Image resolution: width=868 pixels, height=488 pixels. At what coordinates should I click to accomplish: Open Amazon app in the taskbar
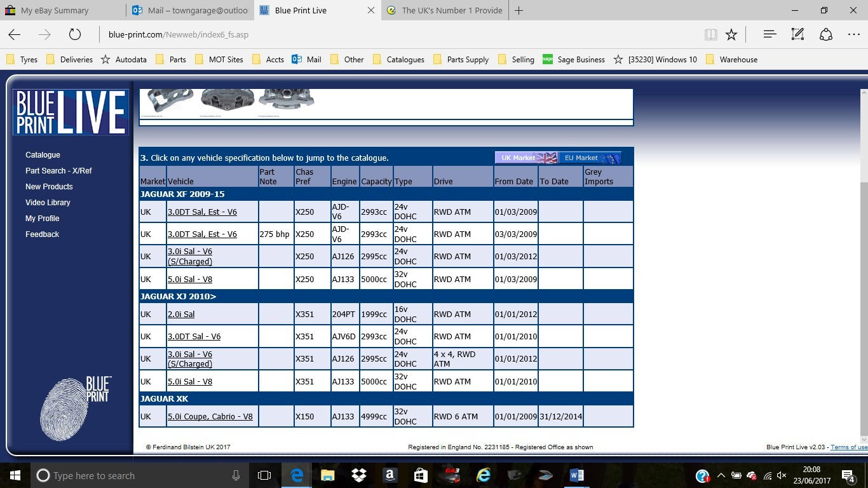tap(390, 475)
